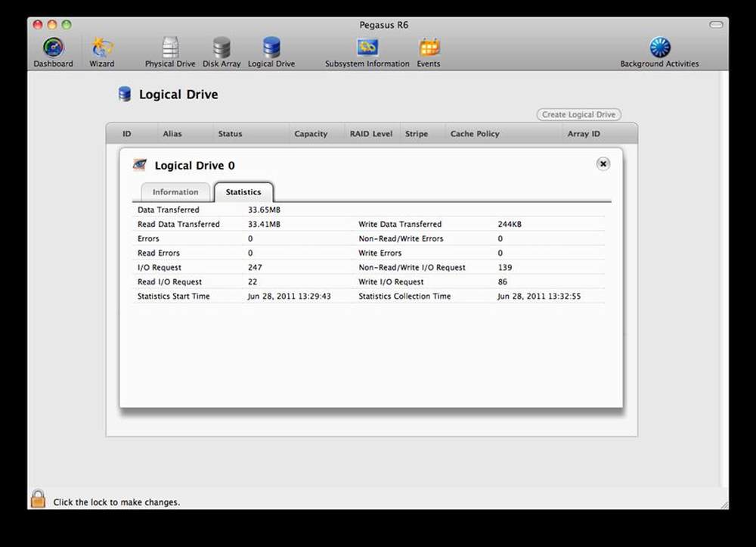Click the Non-Read/Write I/O Request value 139
This screenshot has width=756, height=547.
(505, 268)
